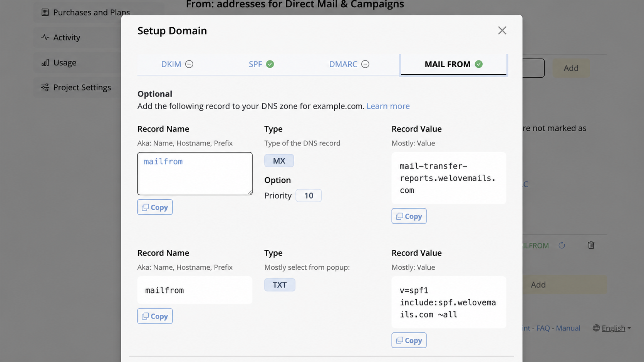Click the MAIL FROM verified checkmark icon
Image resolution: width=644 pixels, height=362 pixels.
tap(479, 64)
